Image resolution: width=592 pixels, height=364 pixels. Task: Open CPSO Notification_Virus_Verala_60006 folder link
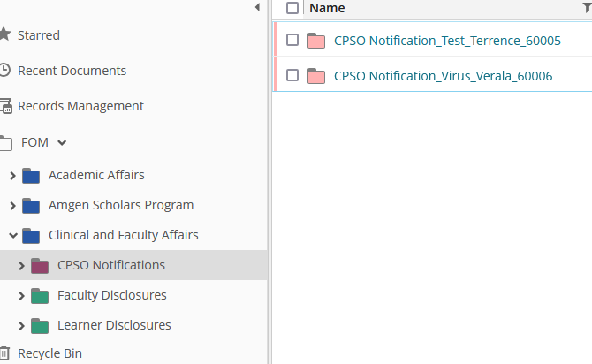444,76
